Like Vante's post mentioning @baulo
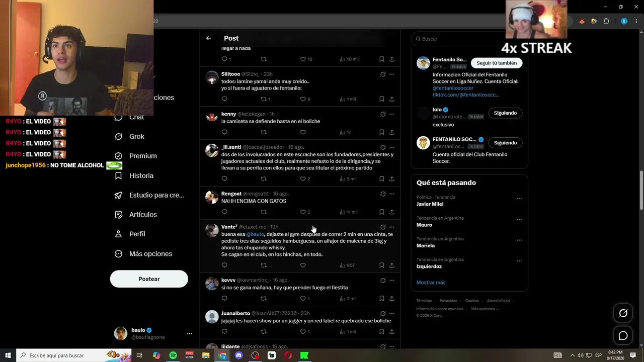644x362 pixels. click(303, 265)
